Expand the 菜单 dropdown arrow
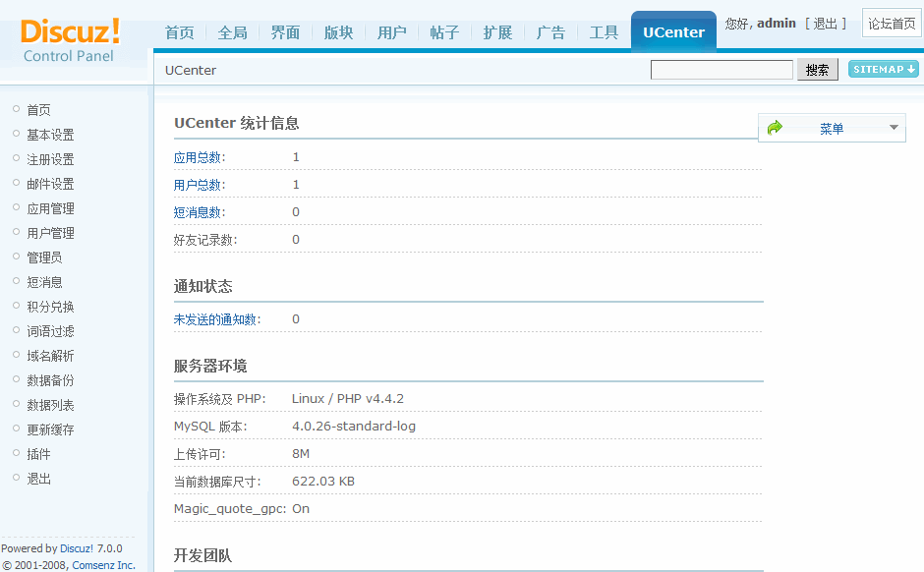This screenshot has height=572, width=924. click(x=894, y=128)
